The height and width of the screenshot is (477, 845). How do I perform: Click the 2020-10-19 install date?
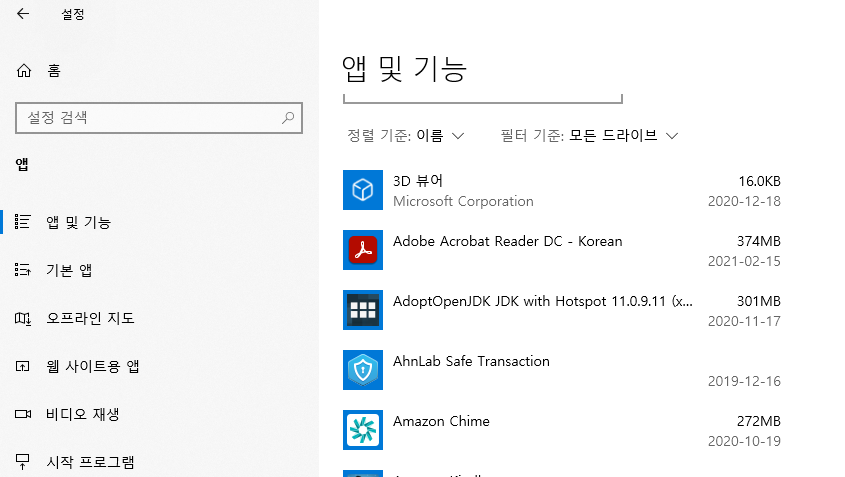(744, 441)
